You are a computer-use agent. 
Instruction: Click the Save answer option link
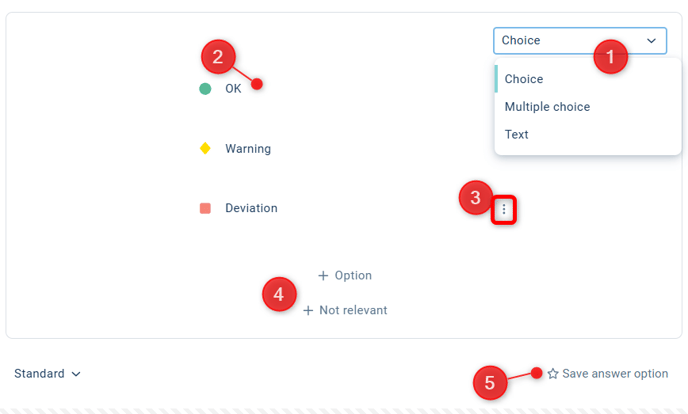pyautogui.click(x=614, y=374)
